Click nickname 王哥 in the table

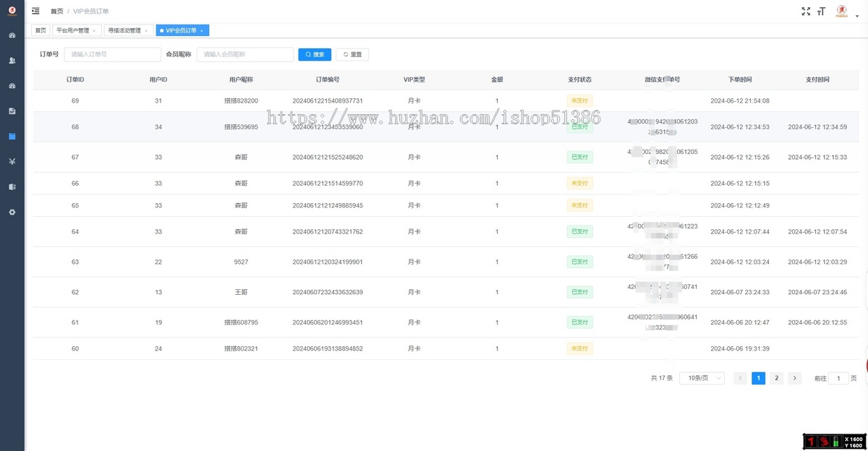241,292
